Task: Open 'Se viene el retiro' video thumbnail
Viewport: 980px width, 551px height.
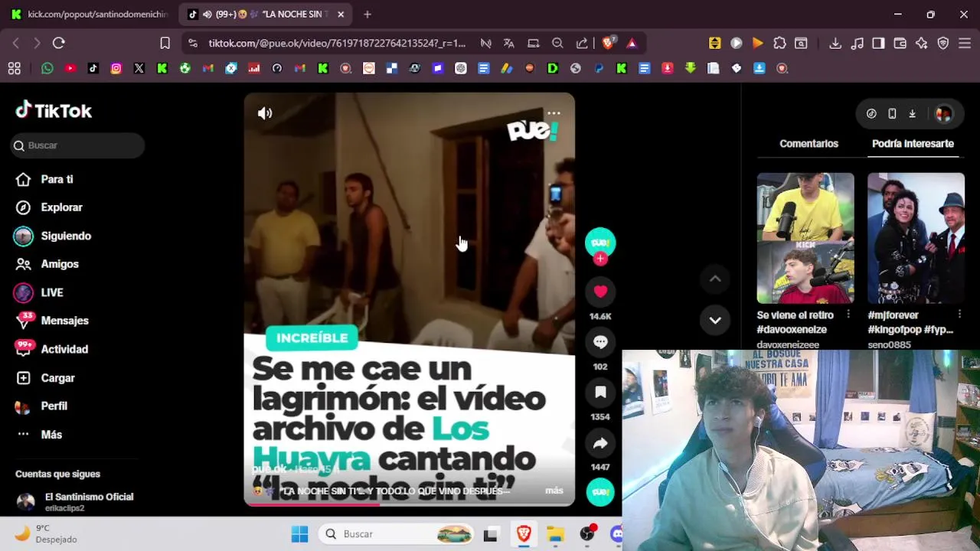Action: pyautogui.click(x=805, y=238)
